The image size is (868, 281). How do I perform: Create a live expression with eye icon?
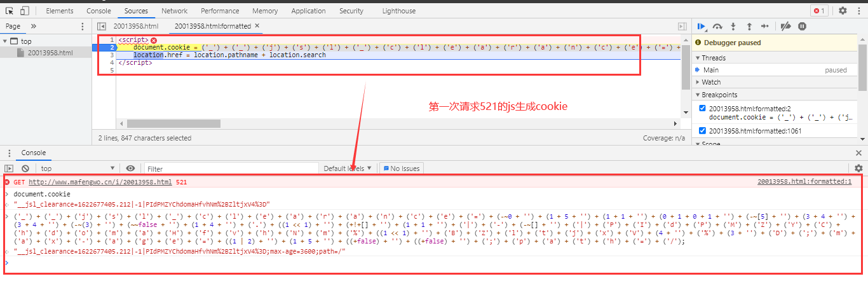[130, 168]
